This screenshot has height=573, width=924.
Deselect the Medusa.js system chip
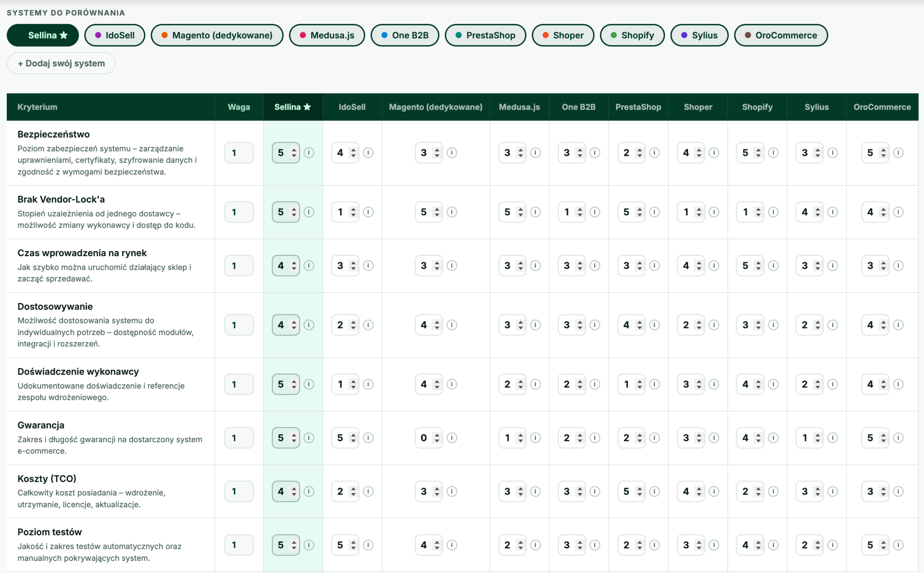327,35
